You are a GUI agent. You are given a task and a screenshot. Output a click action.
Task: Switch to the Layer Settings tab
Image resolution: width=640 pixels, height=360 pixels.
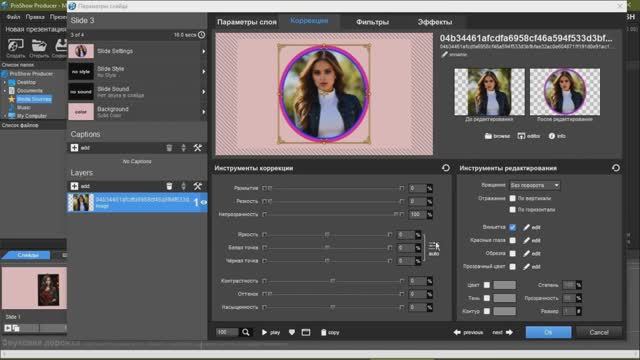[x=247, y=22]
